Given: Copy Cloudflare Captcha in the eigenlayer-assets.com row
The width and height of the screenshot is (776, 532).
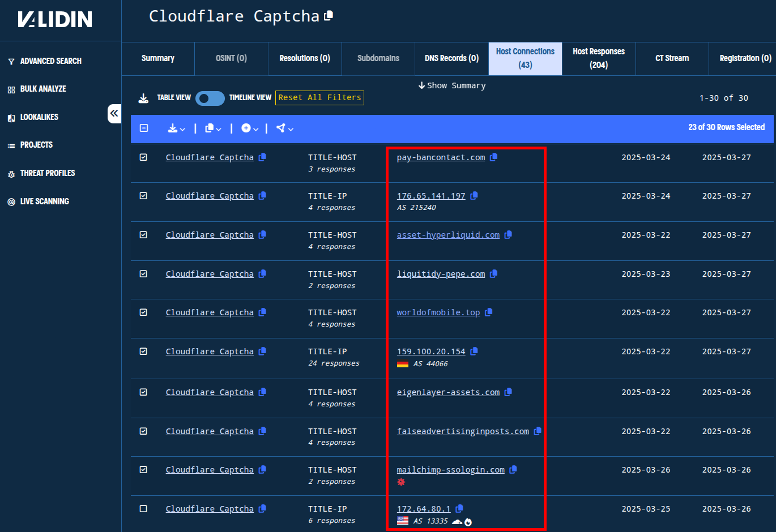Looking at the screenshot, I should [x=262, y=392].
